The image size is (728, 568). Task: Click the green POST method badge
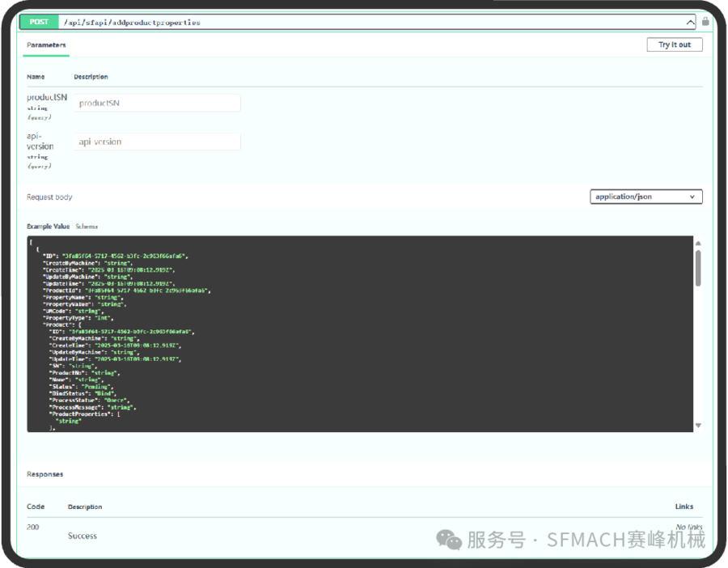coord(39,23)
